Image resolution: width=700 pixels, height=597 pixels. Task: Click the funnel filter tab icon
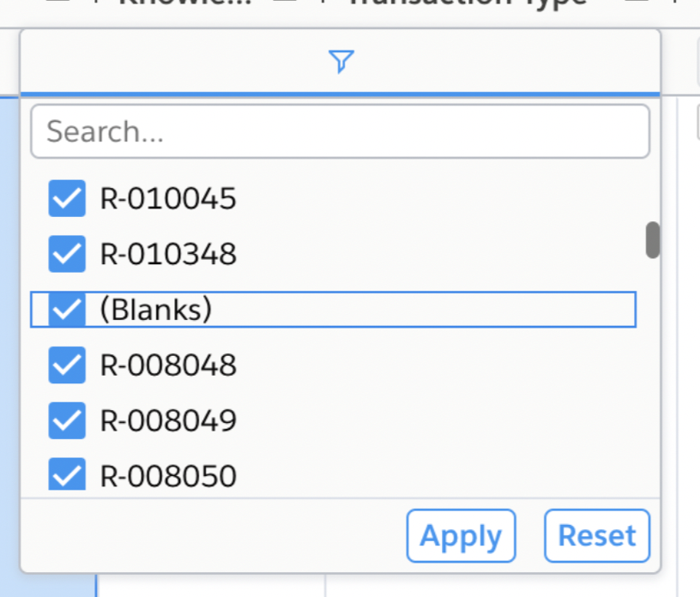coord(341,61)
